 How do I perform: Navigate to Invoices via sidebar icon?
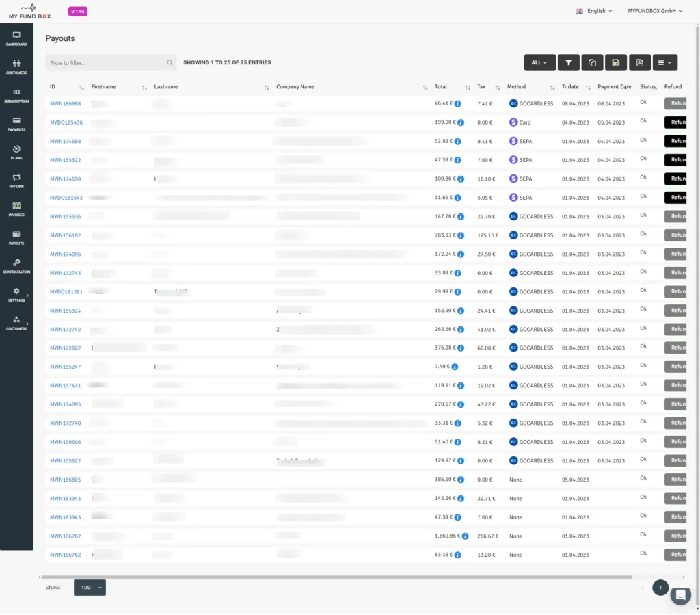point(16,210)
